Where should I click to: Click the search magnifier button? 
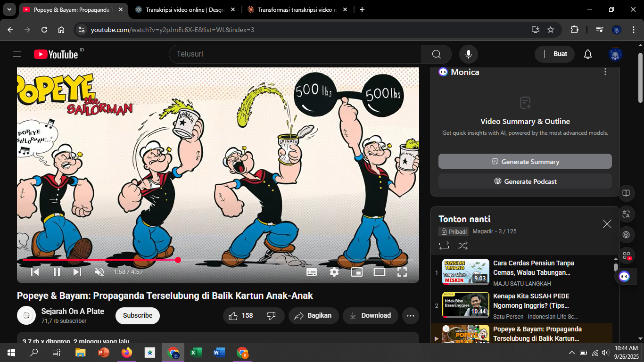(x=437, y=54)
